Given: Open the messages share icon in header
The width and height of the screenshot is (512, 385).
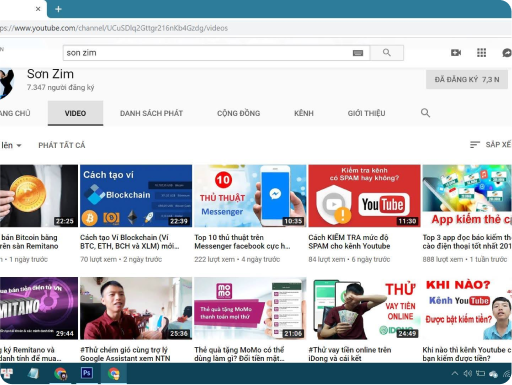Looking at the screenshot, I should 507,52.
